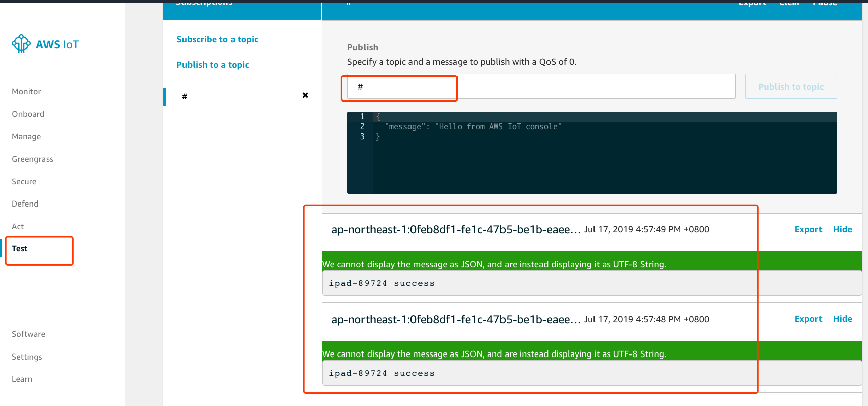
Task: Click the payload text of the 4:57:48 message
Action: pyautogui.click(x=382, y=373)
